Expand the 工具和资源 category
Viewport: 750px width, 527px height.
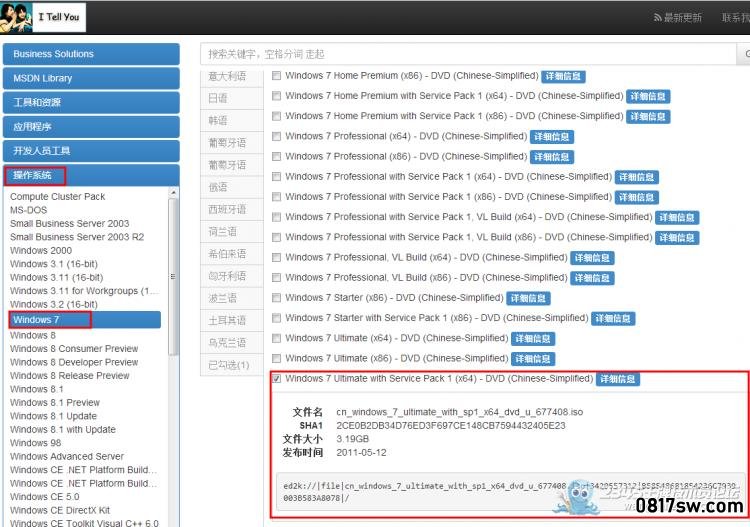coord(91,102)
